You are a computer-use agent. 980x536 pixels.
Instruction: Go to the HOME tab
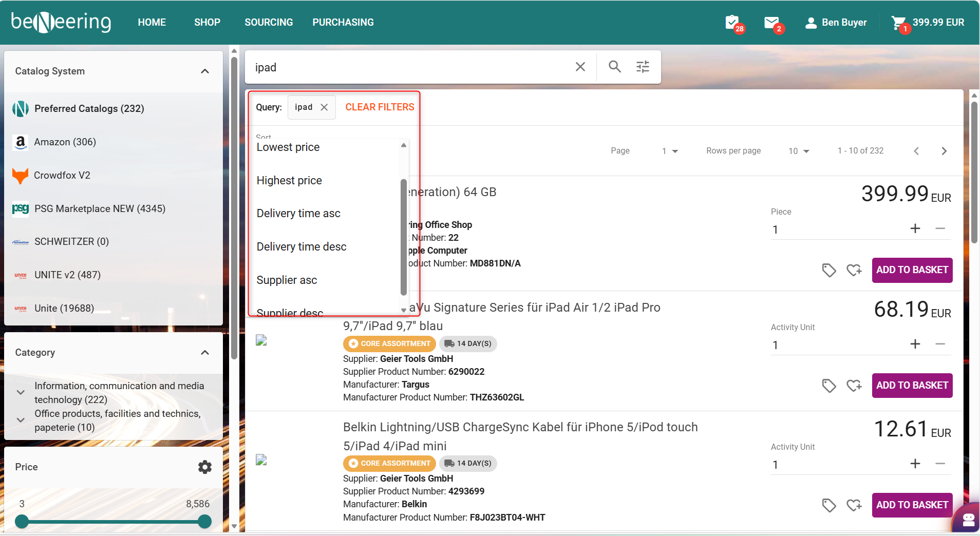152,23
